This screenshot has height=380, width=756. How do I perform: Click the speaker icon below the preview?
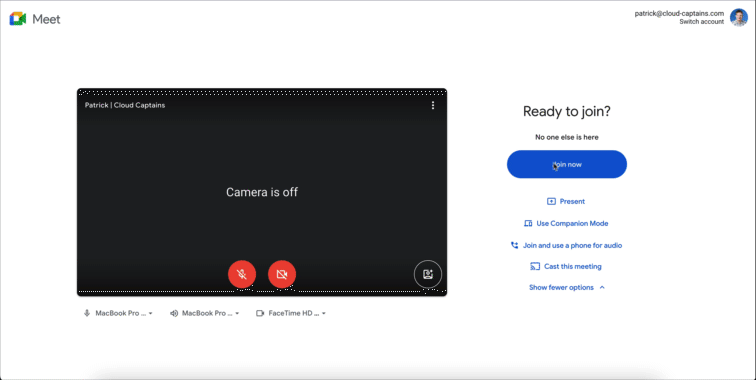pyautogui.click(x=174, y=313)
